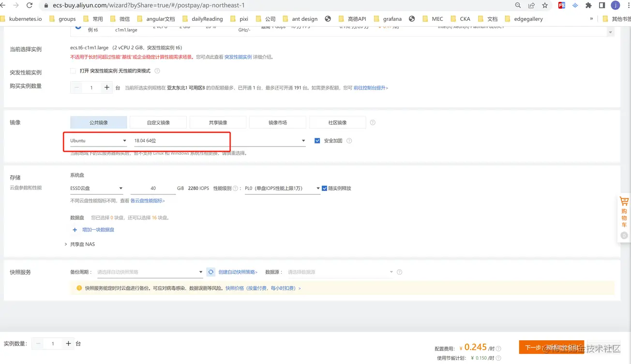631x364 pixels.
Task: Click the help icon next to 使用节省计划 price
Action: click(498, 358)
